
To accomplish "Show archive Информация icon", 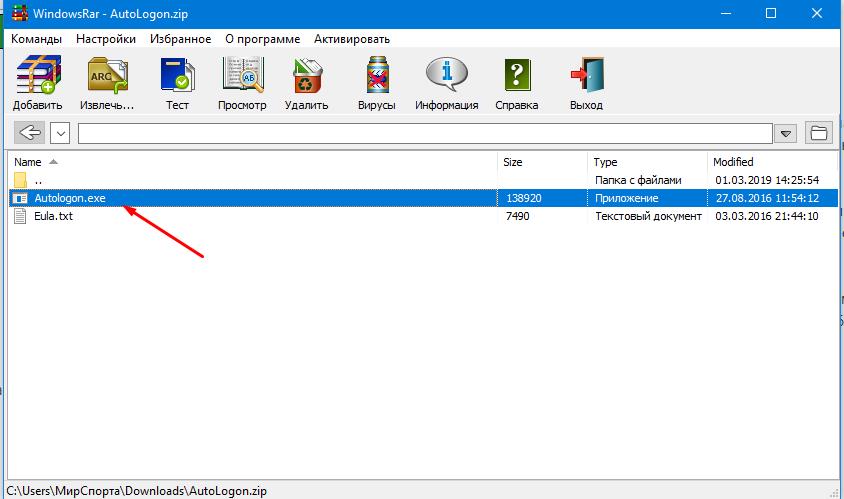I will (447, 75).
